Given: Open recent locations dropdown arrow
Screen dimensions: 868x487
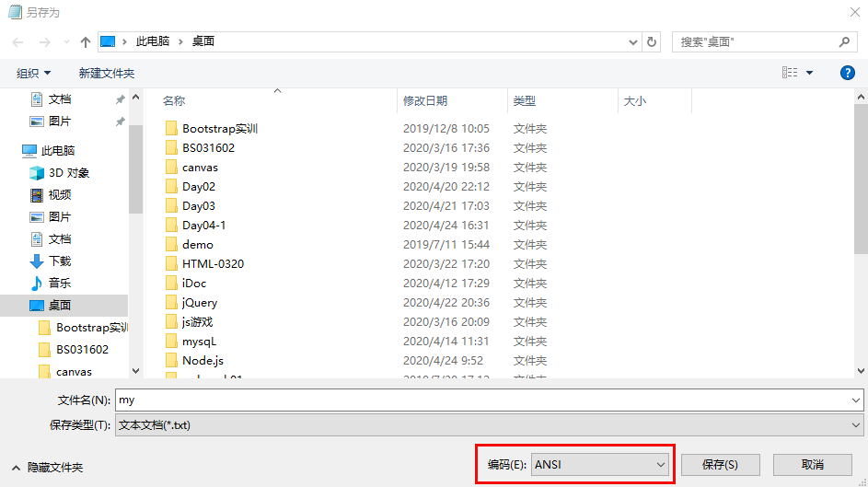Looking at the screenshot, I should click(x=66, y=42).
